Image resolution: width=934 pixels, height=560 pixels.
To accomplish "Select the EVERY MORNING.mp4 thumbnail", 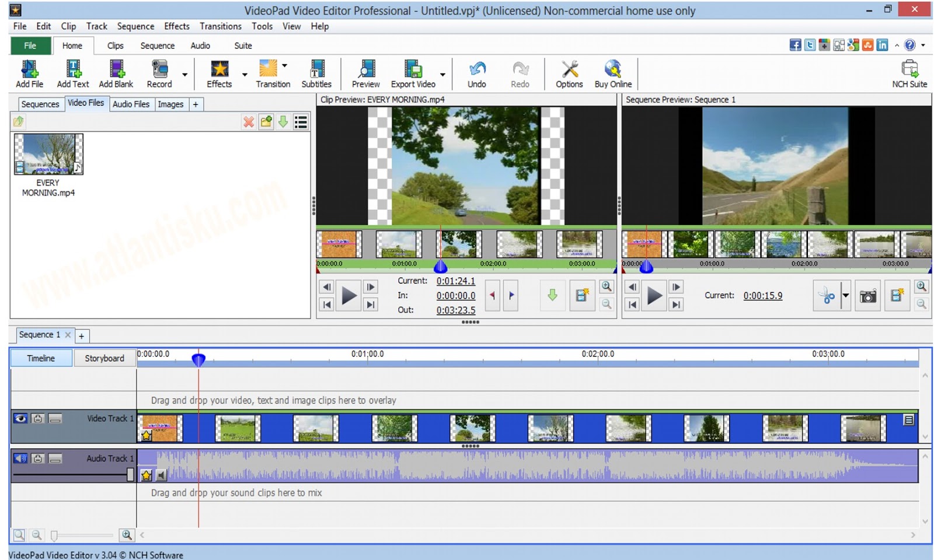I will coord(48,153).
